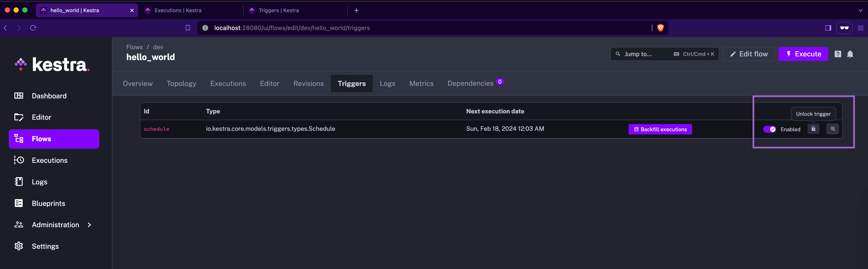The width and height of the screenshot is (868, 269).
Task: Open the browser tab list dropdown chevron
Action: click(x=860, y=10)
